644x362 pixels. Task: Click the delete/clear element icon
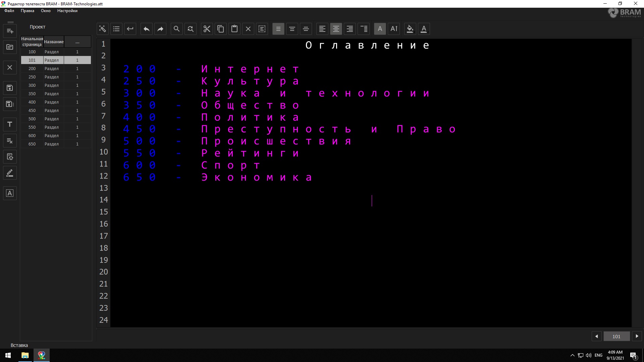pos(248,28)
